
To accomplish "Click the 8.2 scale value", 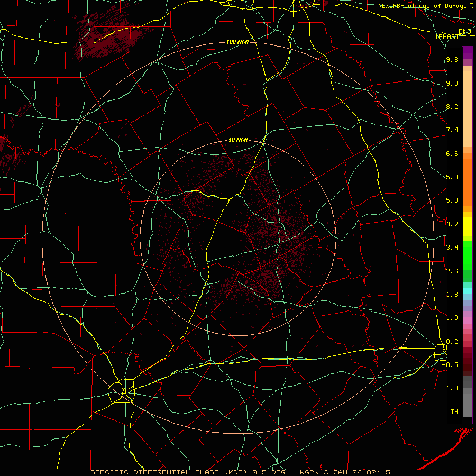I will tap(452, 106).
